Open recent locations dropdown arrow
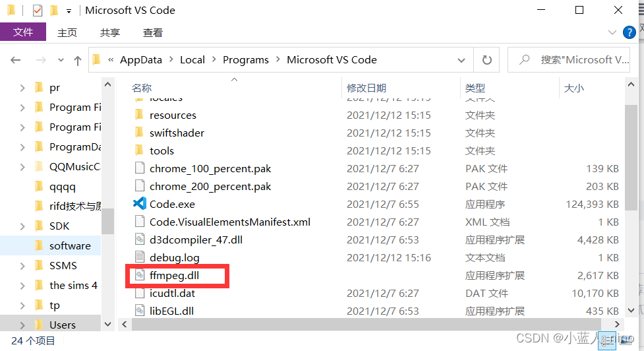The width and height of the screenshot is (644, 351). pyautogui.click(x=61, y=60)
